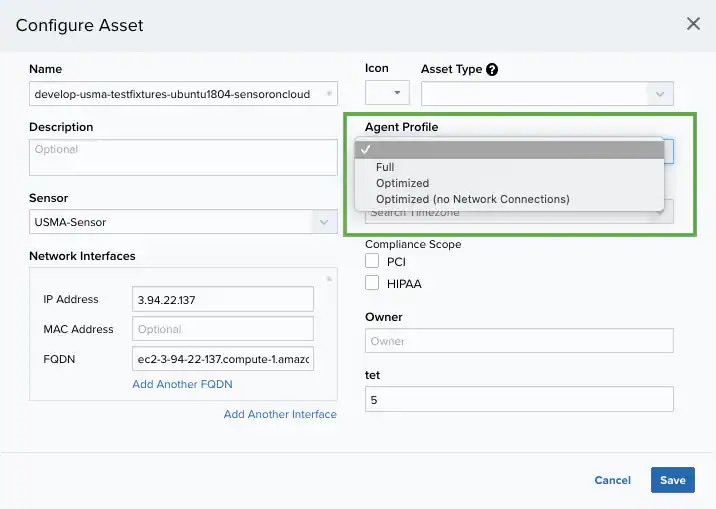
Task: Choose Optimized agent profile option
Action: click(402, 183)
